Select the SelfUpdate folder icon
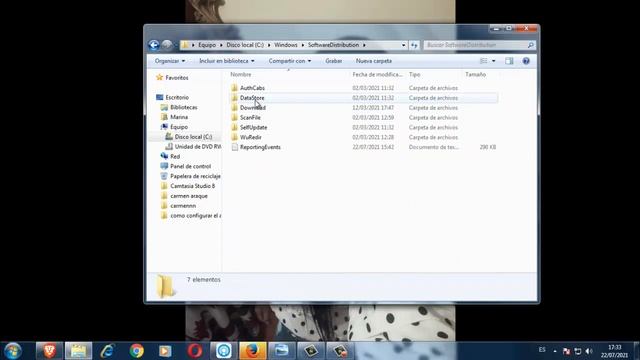The width and height of the screenshot is (640, 360). pyautogui.click(x=235, y=127)
